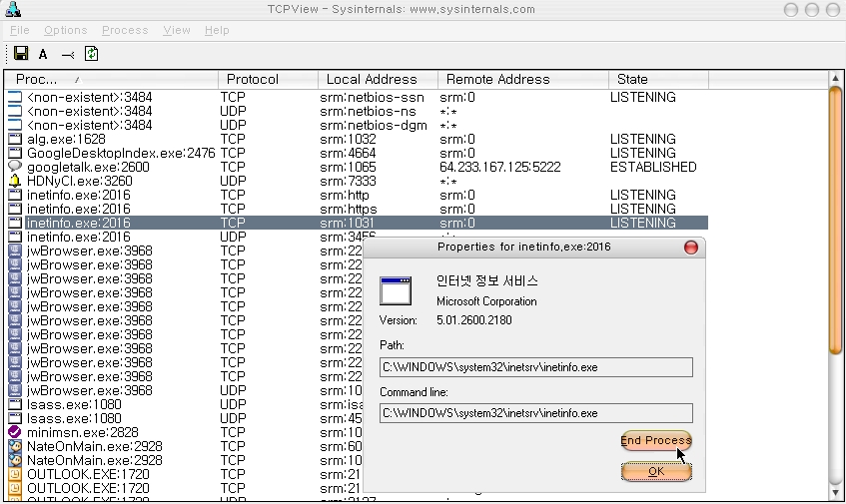The image size is (846, 504).
Task: Close the Properties for inetinfo.exe dialog
Action: (x=690, y=248)
